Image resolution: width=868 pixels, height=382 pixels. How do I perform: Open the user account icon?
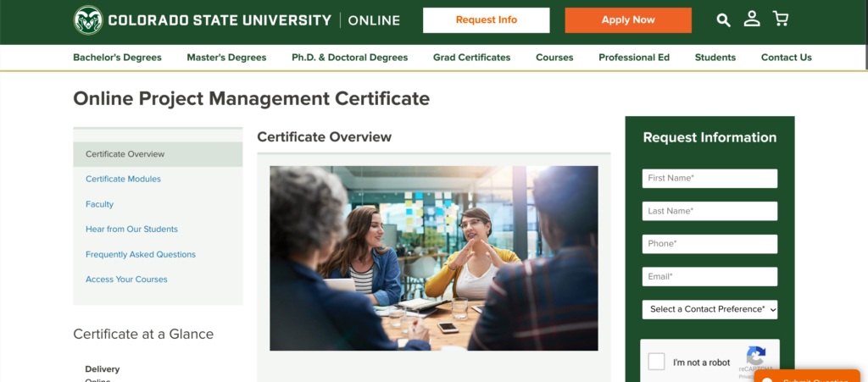pyautogui.click(x=752, y=19)
